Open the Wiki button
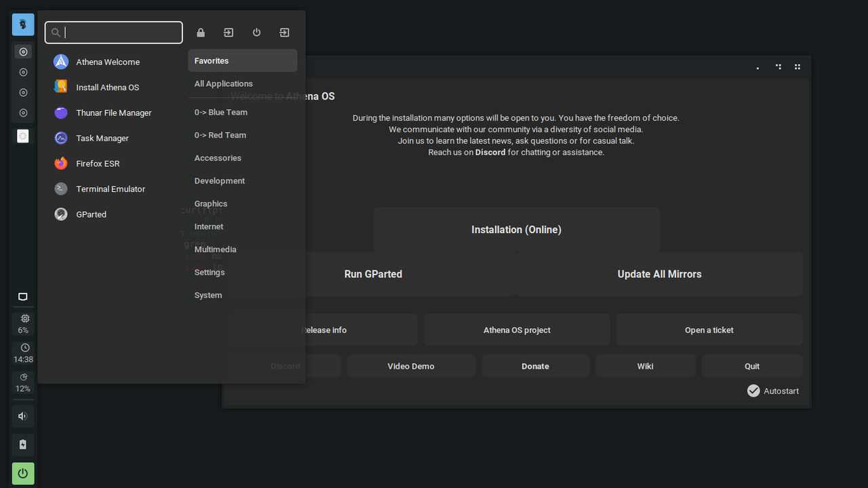Screen dimensions: 868x488 [645, 366]
